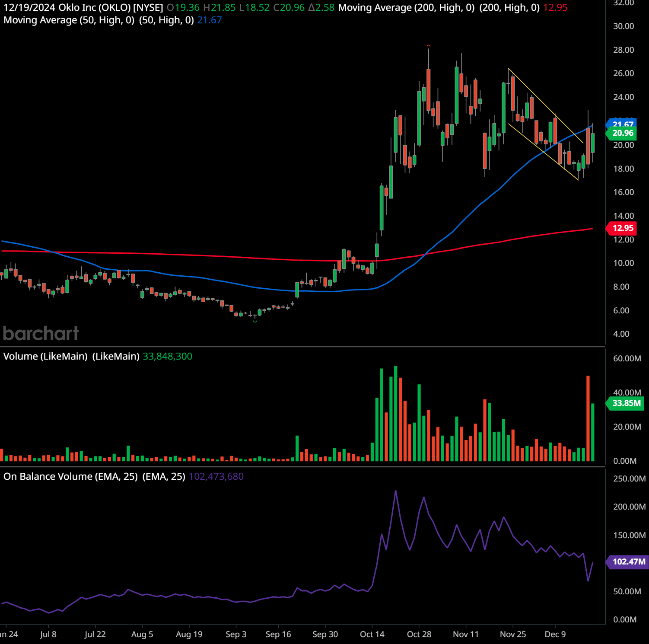Select the price change value Δ2.58
This screenshot has height=644, width=649.
pos(321,8)
